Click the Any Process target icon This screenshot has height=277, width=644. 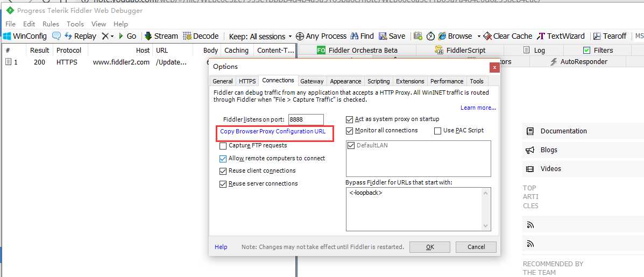300,37
